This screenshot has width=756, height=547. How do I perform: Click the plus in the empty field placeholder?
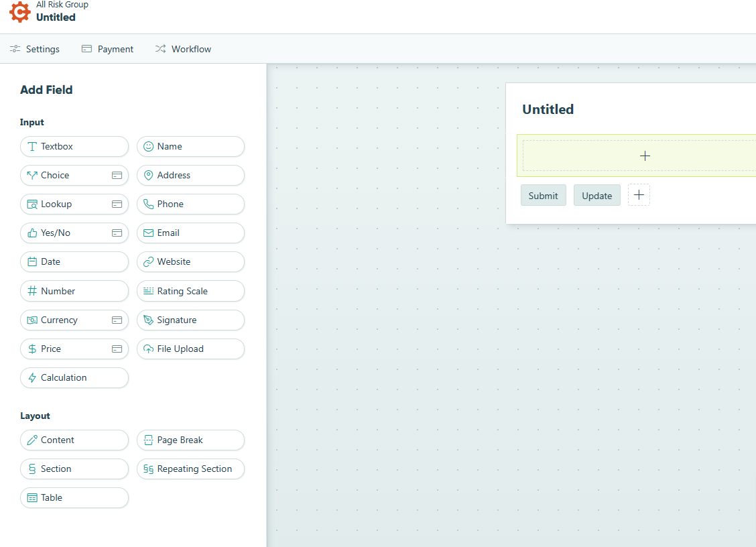(x=645, y=156)
